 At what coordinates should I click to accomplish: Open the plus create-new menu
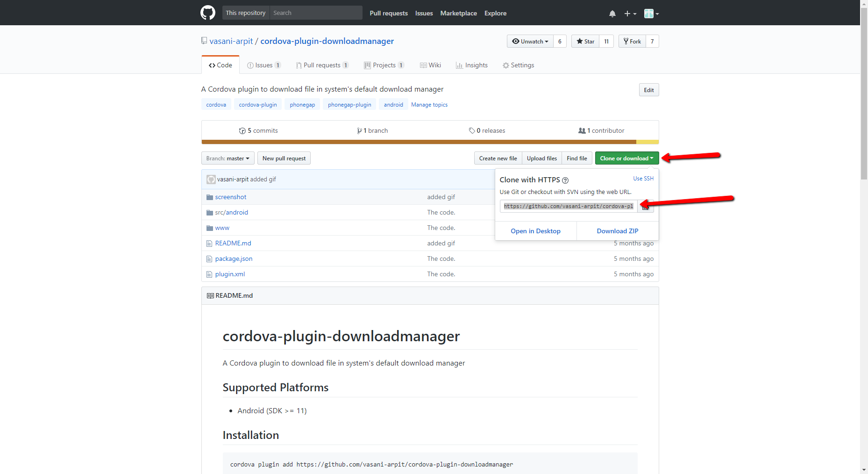630,14
